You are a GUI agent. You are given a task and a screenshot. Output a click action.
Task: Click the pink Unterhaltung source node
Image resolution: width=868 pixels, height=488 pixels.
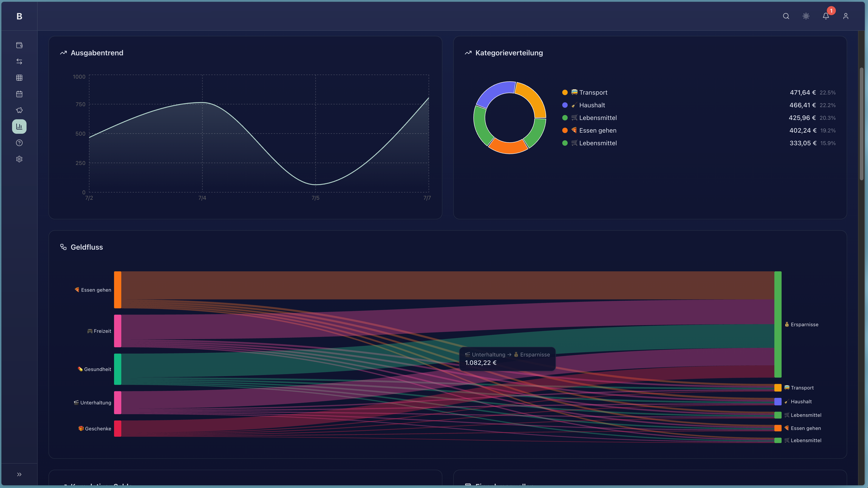[118, 402]
